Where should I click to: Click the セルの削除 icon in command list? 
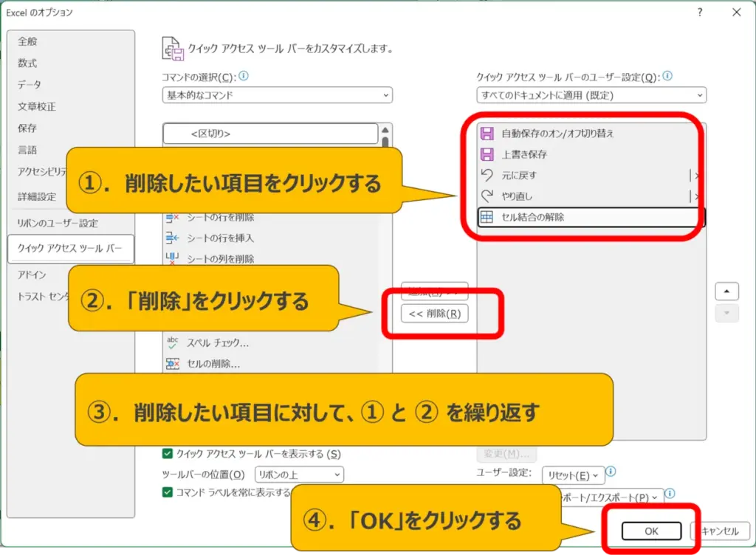(173, 363)
